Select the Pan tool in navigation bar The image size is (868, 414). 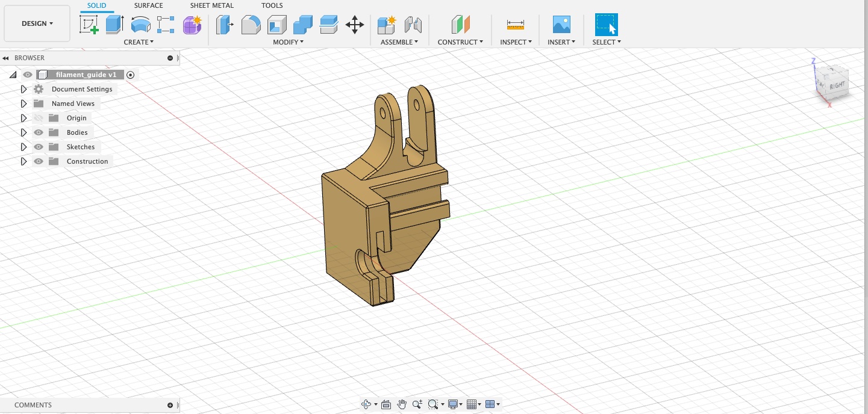click(x=402, y=404)
